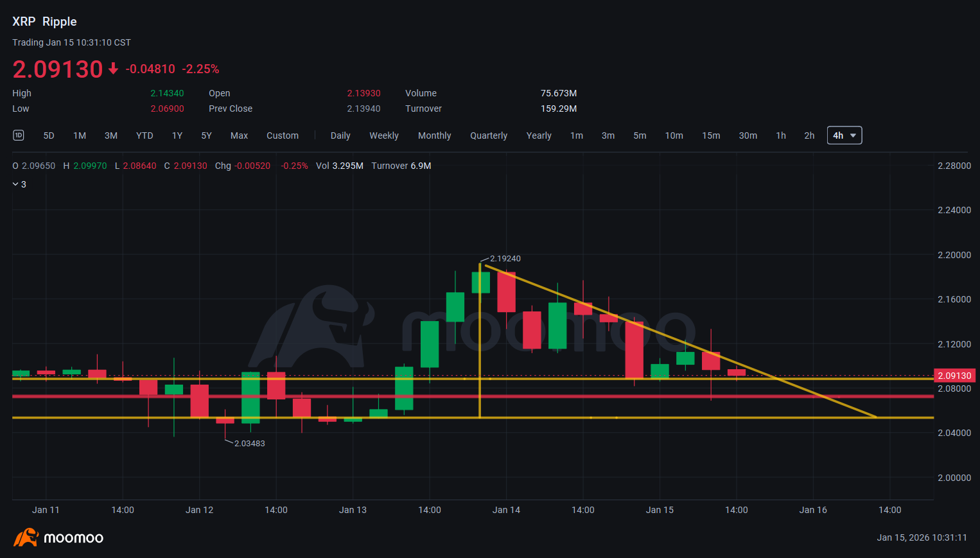Click the 2.09130 current price tag on axis
Viewport: 980px width, 558px height.
point(954,376)
